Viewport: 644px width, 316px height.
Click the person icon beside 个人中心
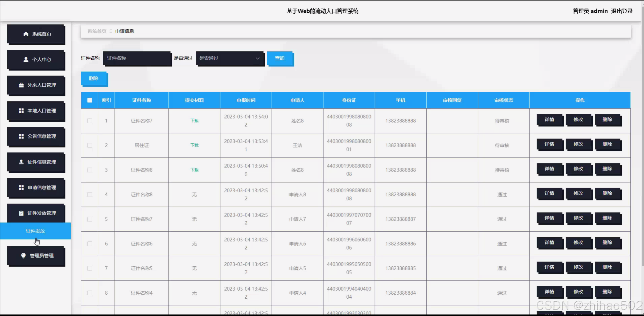click(x=26, y=59)
